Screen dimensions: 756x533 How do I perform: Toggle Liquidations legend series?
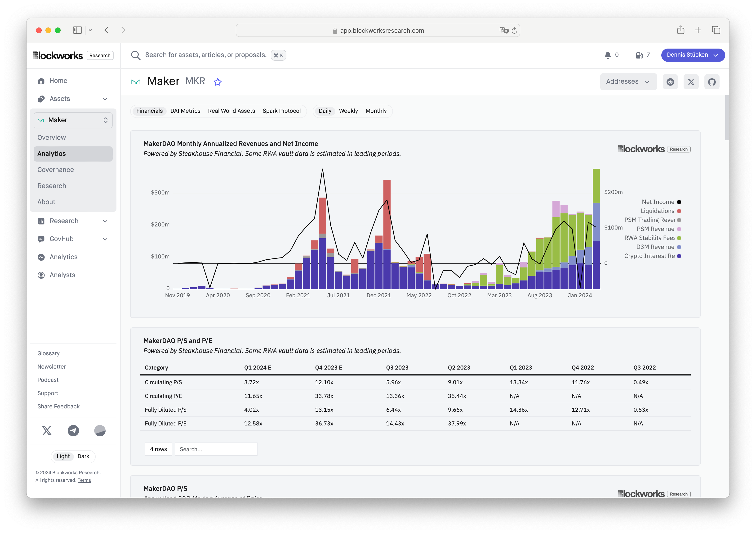point(661,211)
